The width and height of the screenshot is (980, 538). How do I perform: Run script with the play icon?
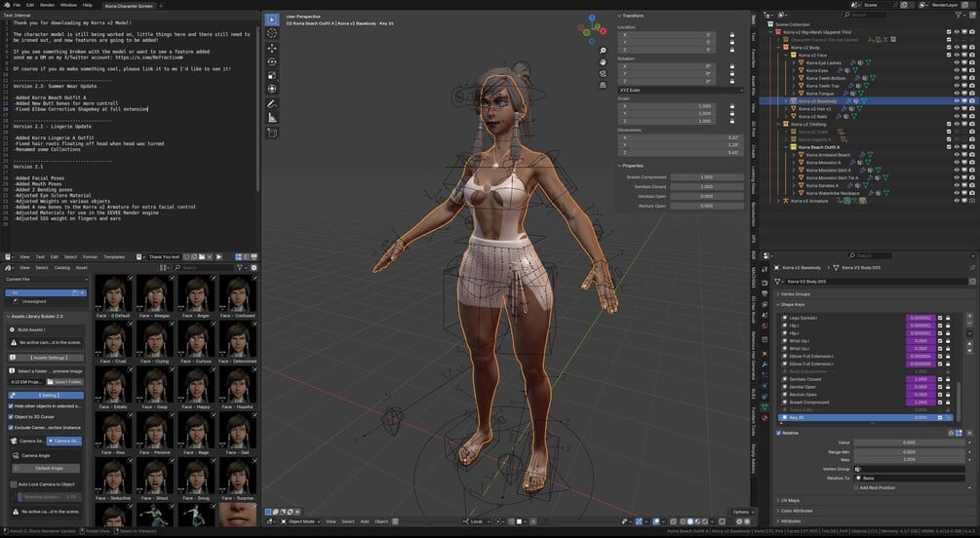tap(219, 256)
